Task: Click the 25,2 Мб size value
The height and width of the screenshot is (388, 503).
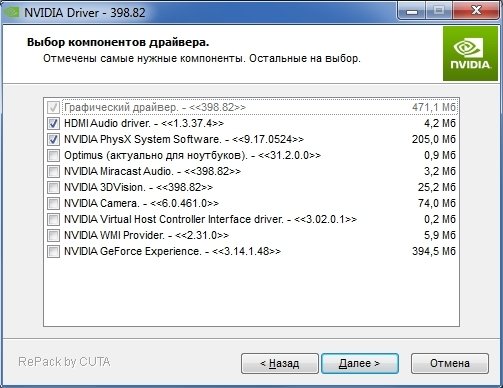Action: [437, 187]
